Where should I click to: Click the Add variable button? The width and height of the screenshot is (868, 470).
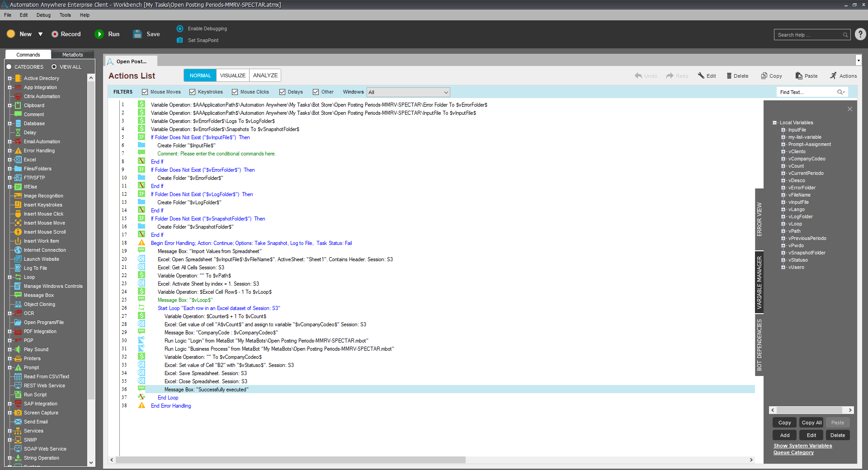784,435
